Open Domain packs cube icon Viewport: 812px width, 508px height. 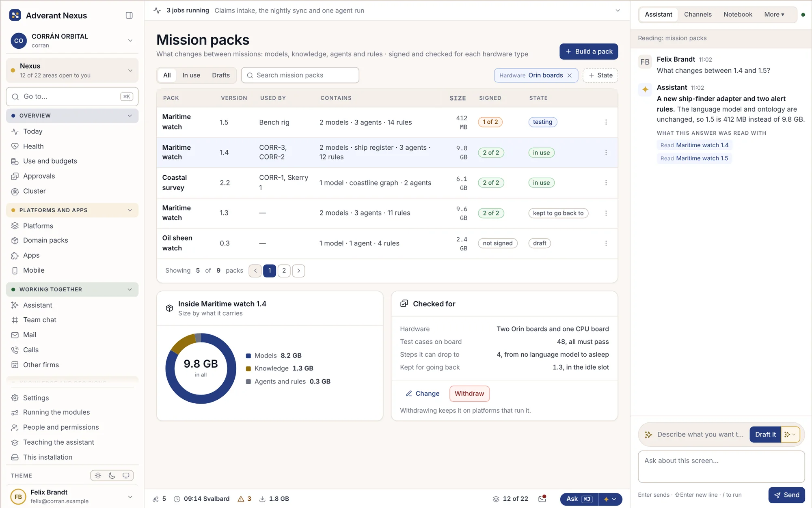click(15, 240)
